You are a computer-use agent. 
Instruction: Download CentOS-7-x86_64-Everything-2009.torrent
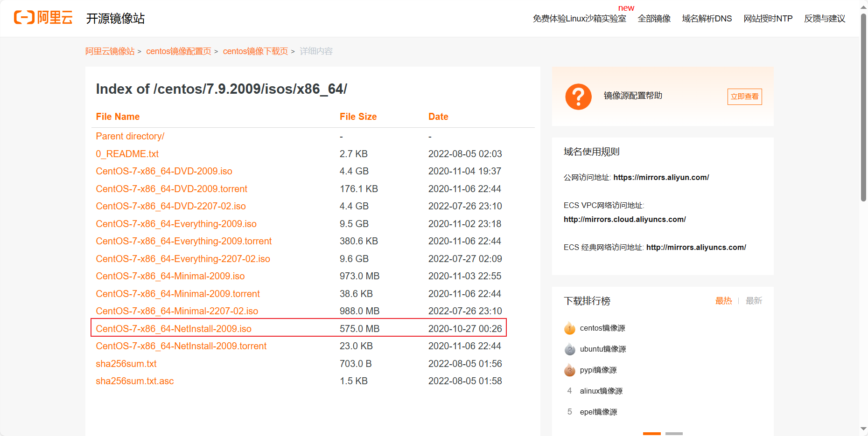[184, 241]
